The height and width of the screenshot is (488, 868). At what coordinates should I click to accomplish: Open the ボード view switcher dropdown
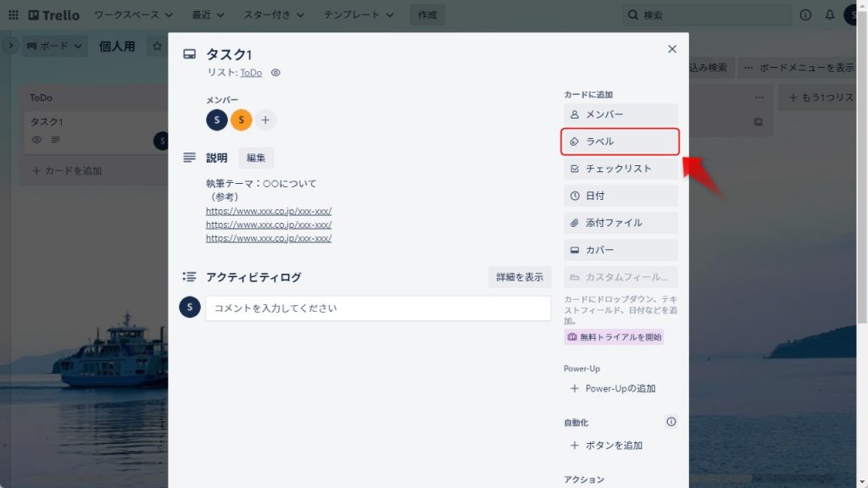pyautogui.click(x=54, y=46)
